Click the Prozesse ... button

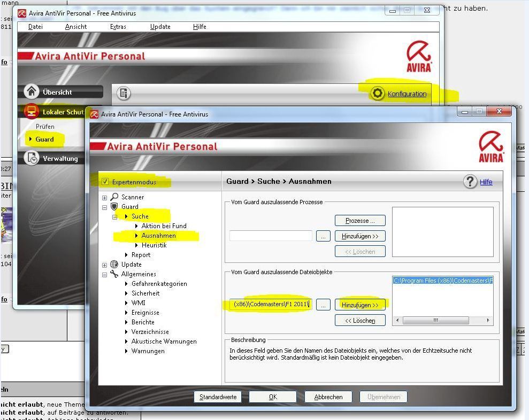pos(360,221)
